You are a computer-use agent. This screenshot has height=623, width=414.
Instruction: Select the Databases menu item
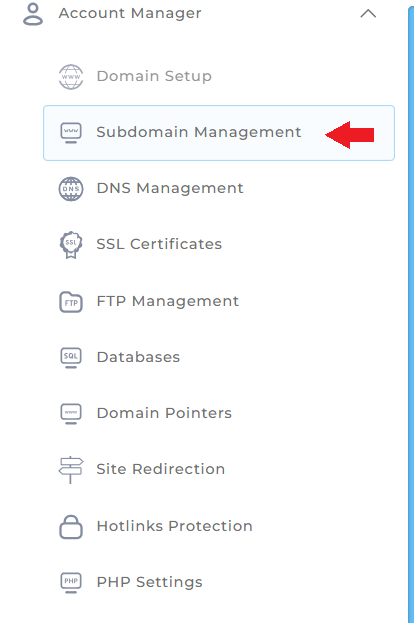(138, 357)
